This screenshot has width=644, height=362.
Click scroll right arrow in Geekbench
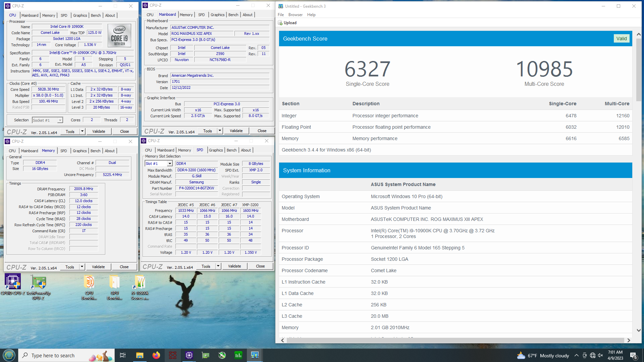[x=629, y=340]
